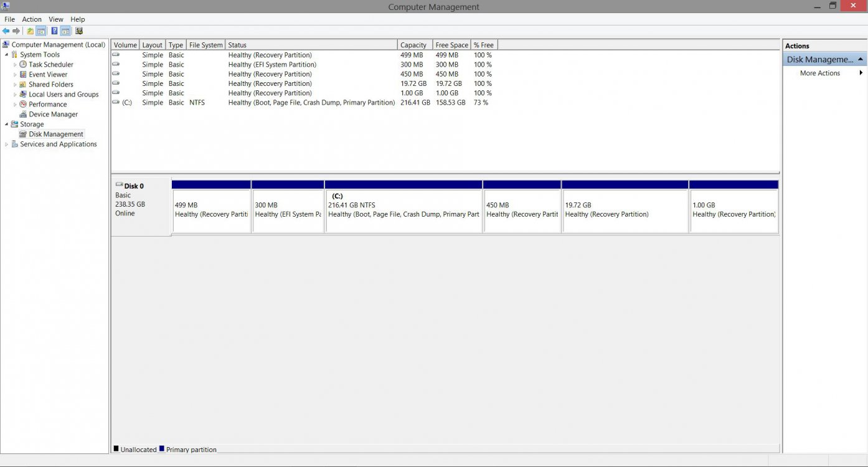Click the System Tools icon in tree
Image resolution: width=868 pixels, height=467 pixels.
coord(15,55)
